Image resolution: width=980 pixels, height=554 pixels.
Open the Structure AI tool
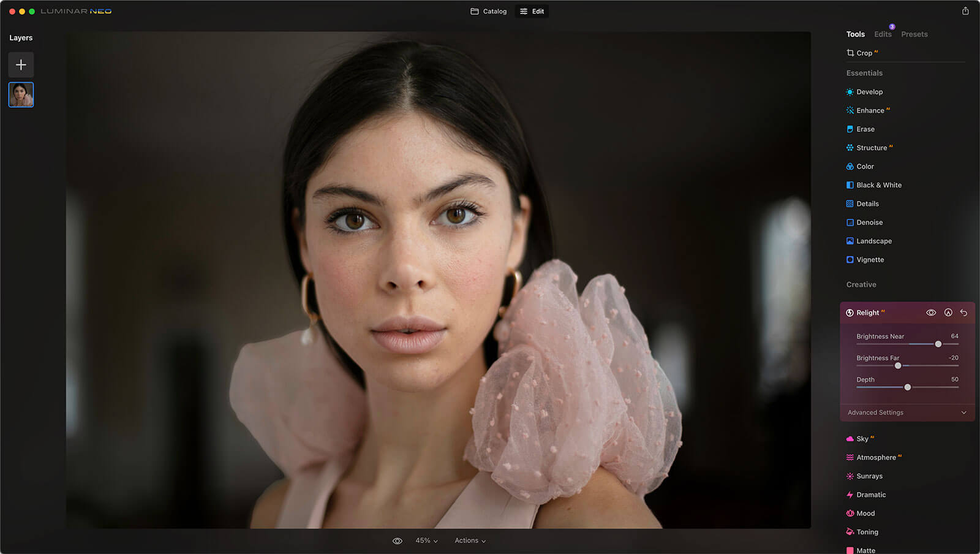pos(871,148)
